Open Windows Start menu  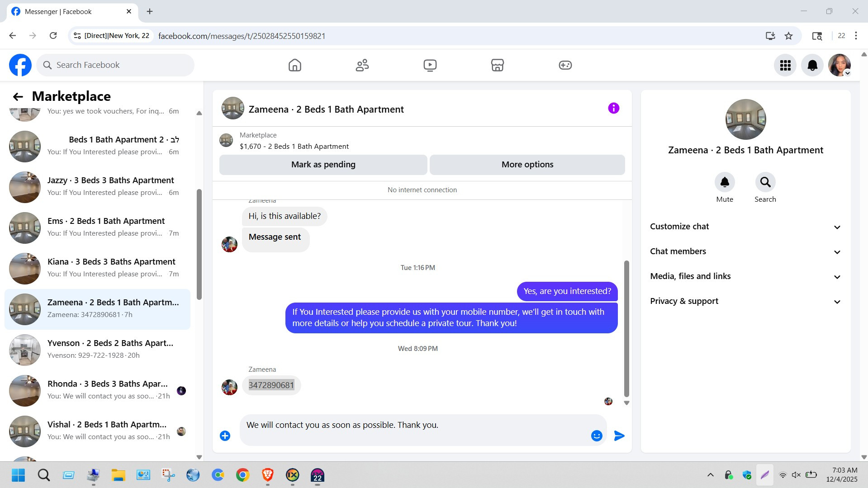[x=19, y=475]
